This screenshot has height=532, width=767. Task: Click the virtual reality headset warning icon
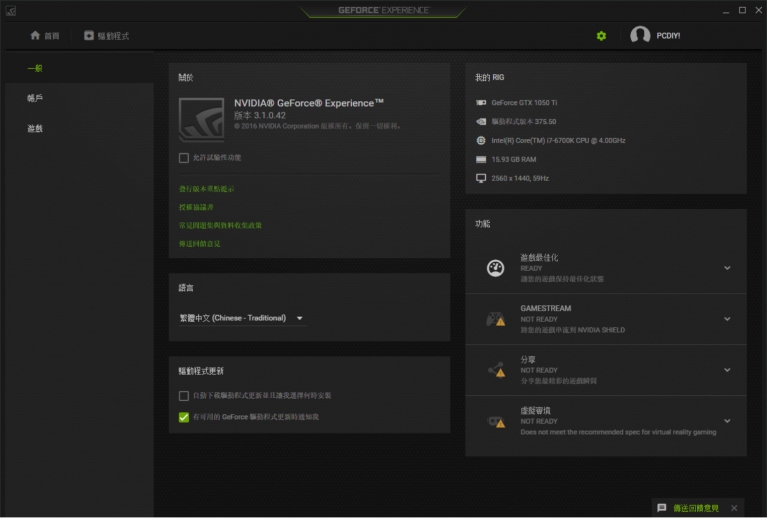[496, 421]
